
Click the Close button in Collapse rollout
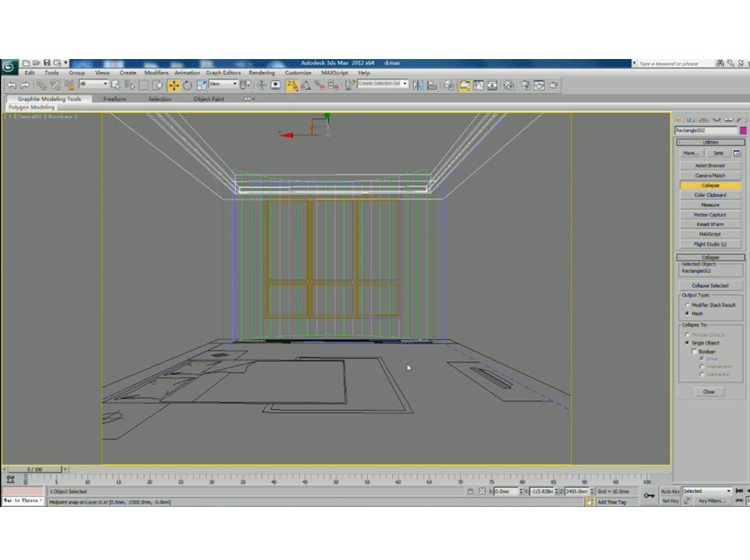(709, 392)
